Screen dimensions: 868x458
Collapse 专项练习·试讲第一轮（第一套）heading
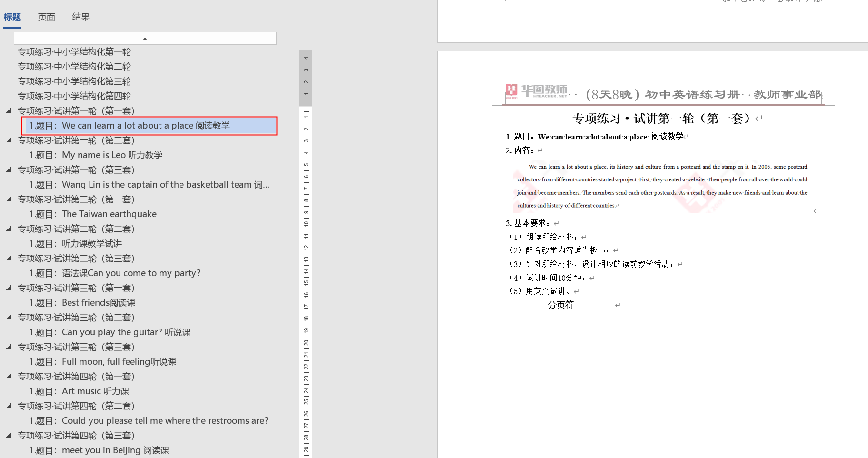tap(9, 110)
